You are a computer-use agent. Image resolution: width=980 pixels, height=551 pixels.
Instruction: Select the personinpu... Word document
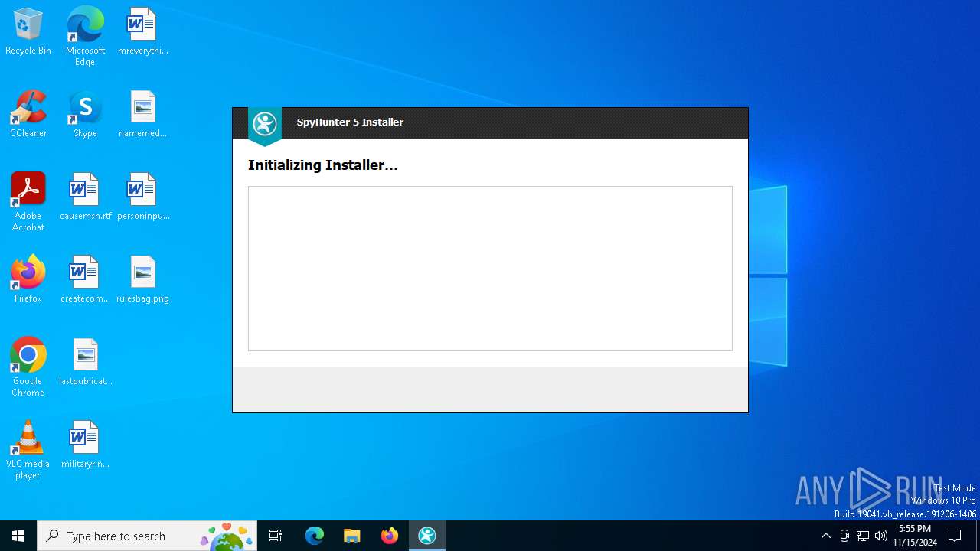tap(142, 197)
